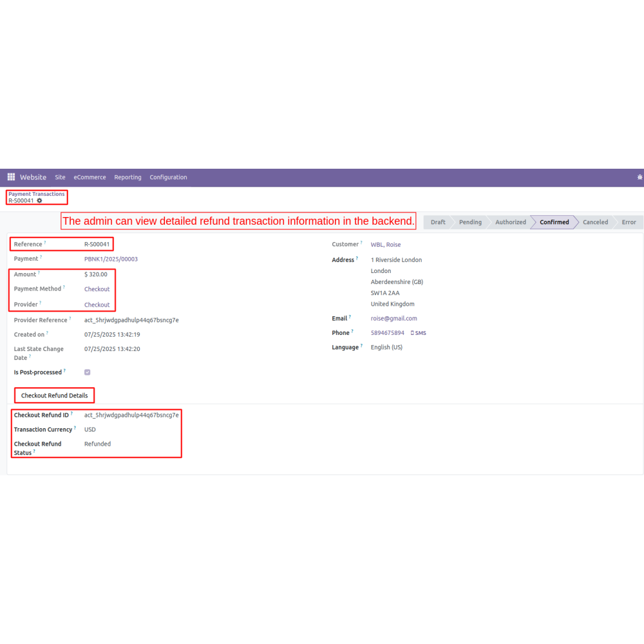Toggle the Is Post-processed checkbox

[x=88, y=372]
